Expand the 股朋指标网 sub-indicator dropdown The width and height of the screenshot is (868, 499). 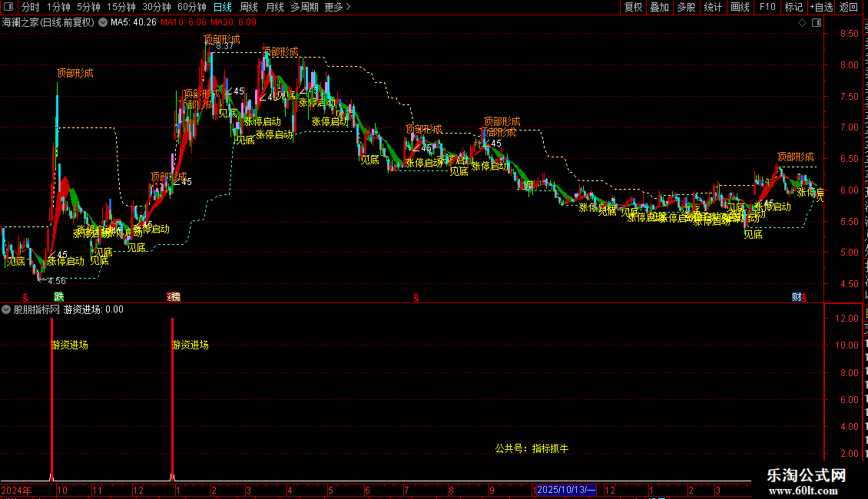6,309
